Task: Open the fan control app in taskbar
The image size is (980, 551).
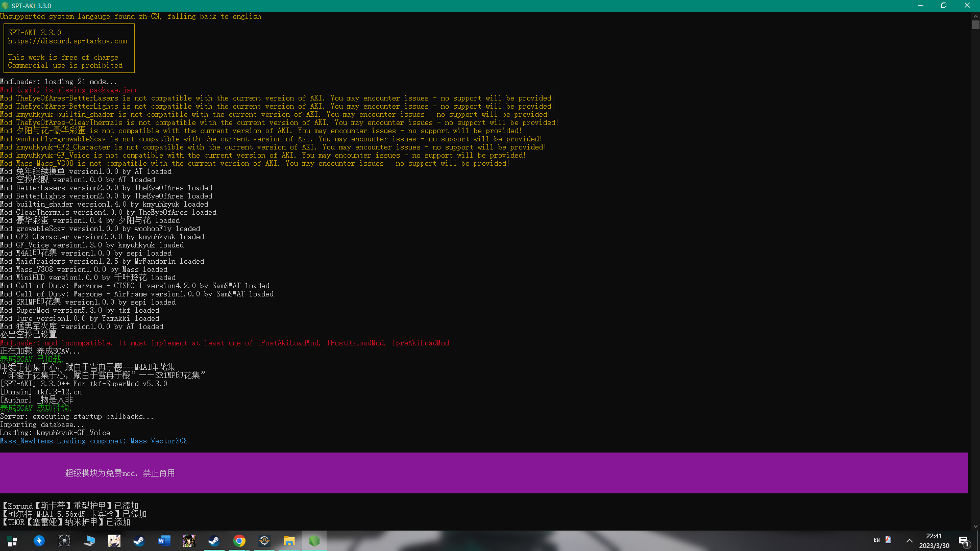Action: (64, 541)
